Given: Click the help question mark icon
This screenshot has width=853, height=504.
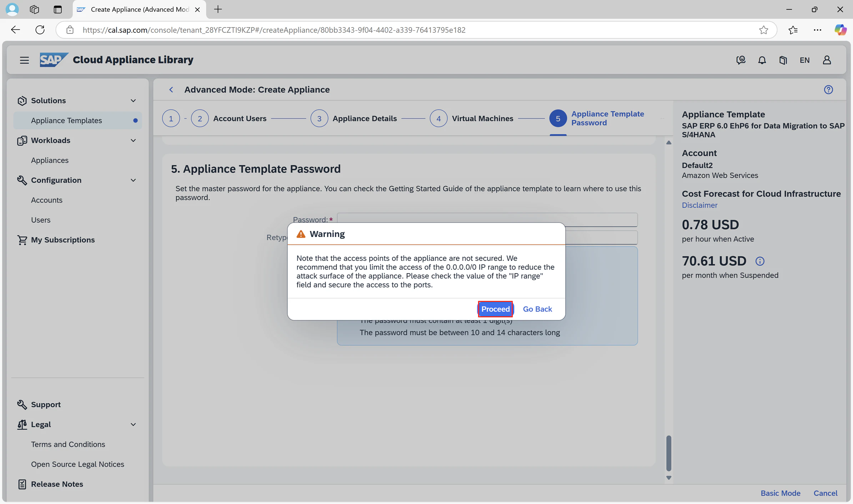Looking at the screenshot, I should point(828,90).
